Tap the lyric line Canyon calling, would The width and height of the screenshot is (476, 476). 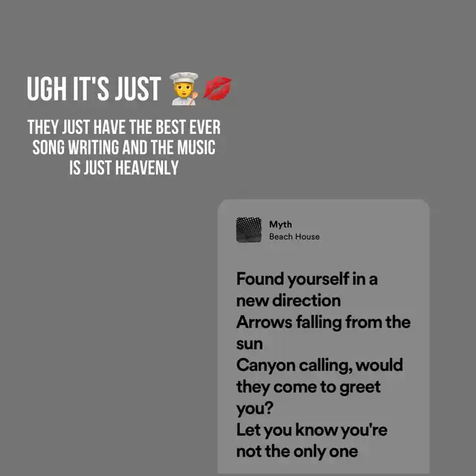320,365
